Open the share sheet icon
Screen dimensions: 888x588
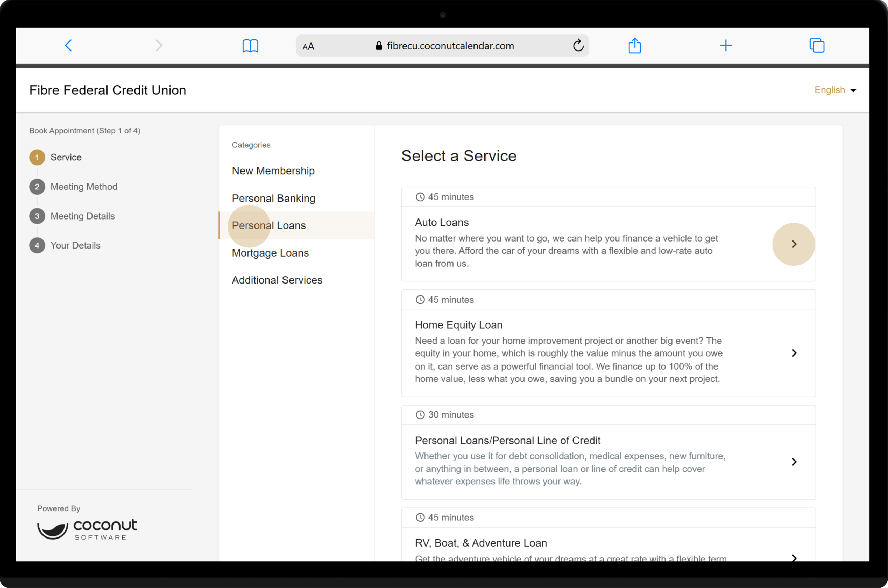click(634, 45)
